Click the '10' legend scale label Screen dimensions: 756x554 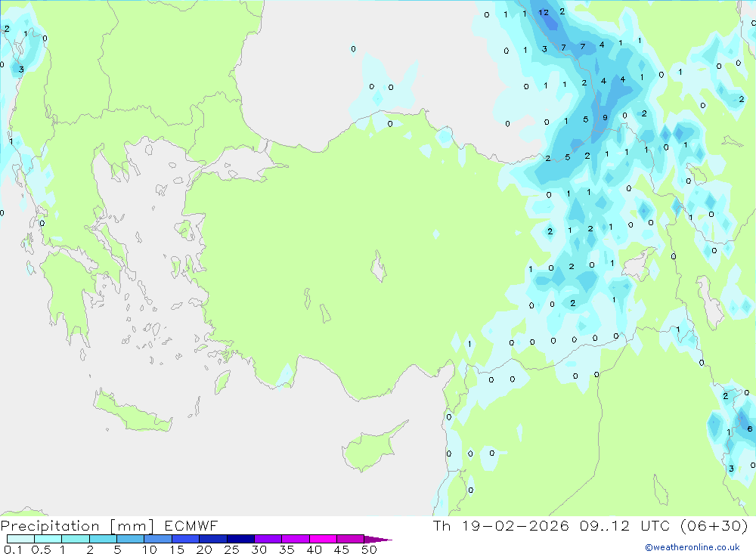[x=150, y=549]
